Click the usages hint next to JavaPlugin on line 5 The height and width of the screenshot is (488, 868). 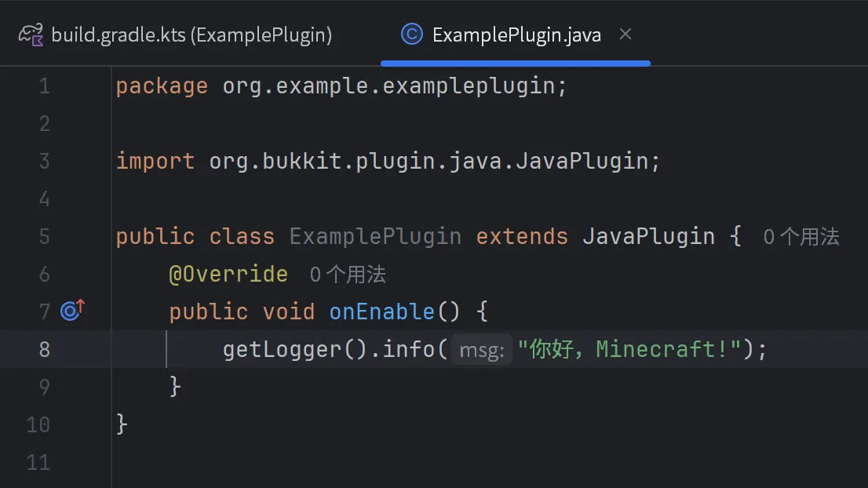(801, 238)
